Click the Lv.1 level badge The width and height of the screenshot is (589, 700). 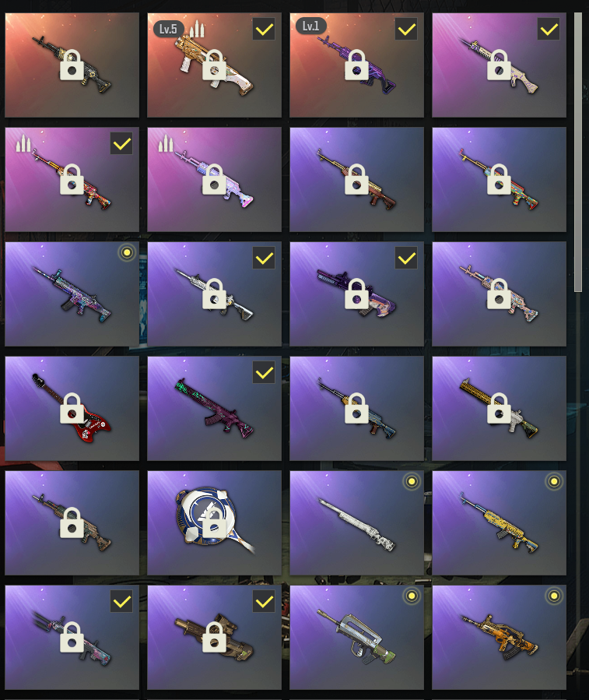pos(310,26)
